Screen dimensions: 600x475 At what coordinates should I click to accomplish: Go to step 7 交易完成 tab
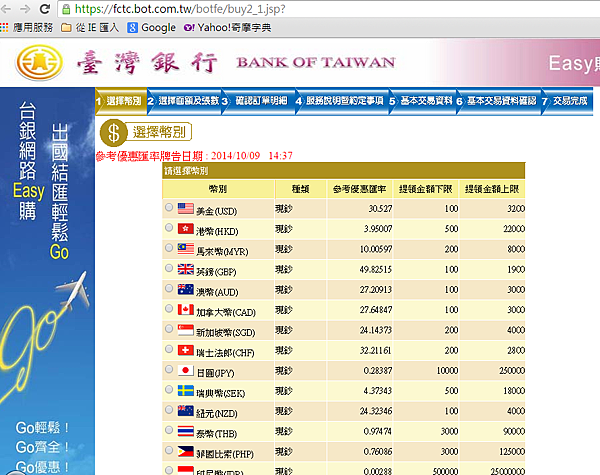coord(567,101)
